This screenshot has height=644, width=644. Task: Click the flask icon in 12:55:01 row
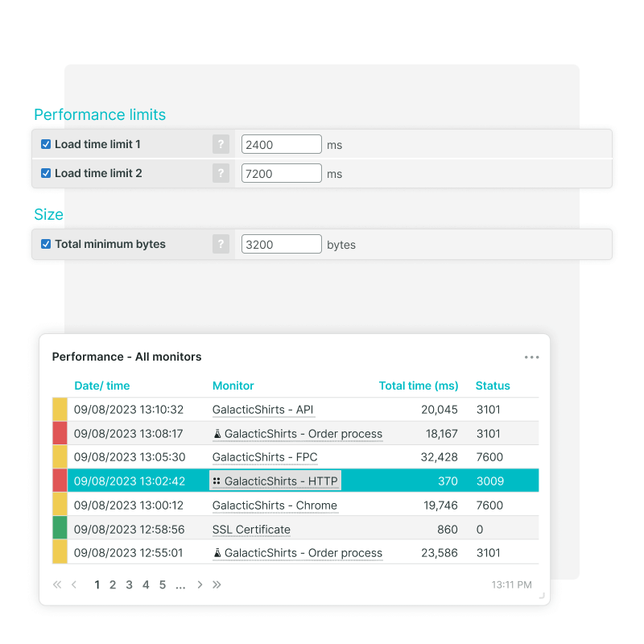[x=217, y=553]
